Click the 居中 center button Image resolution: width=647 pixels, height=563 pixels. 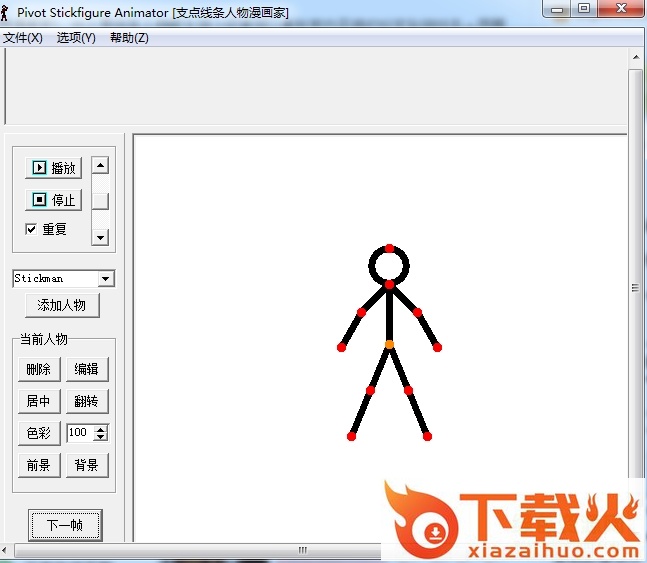[39, 401]
